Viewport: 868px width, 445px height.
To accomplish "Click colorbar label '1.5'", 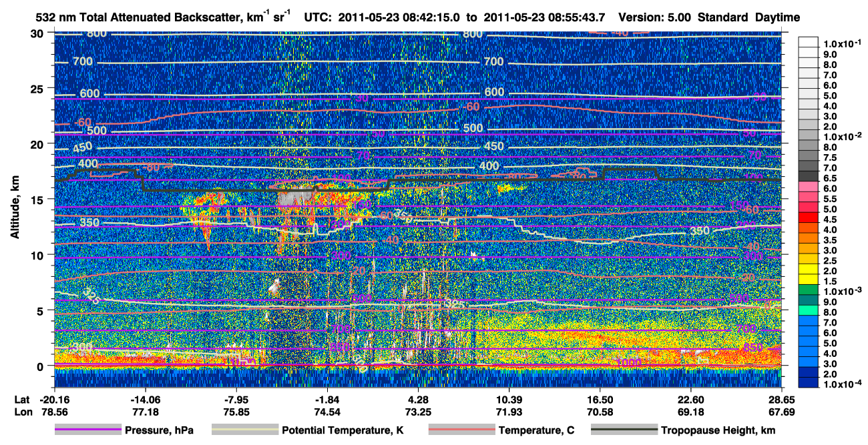I will pyautogui.click(x=830, y=282).
